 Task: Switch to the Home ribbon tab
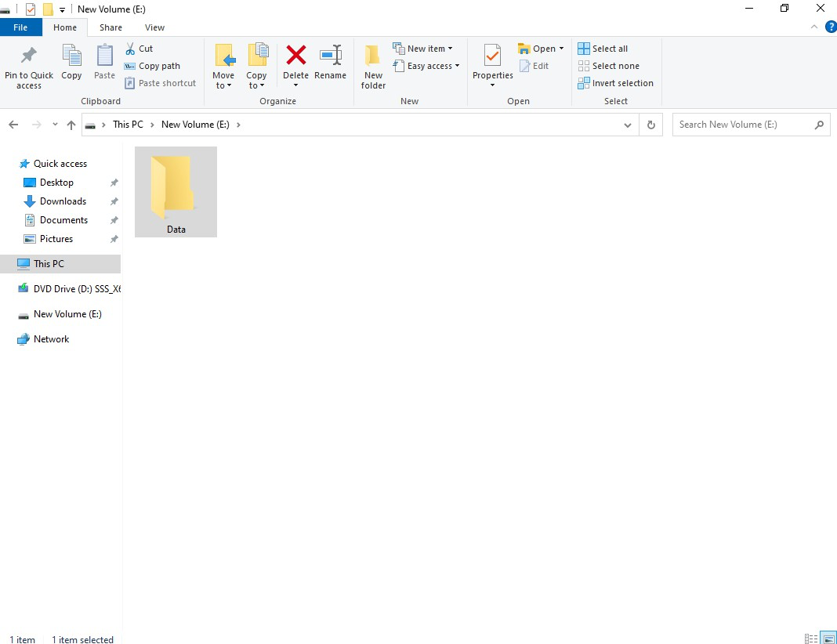click(x=65, y=27)
